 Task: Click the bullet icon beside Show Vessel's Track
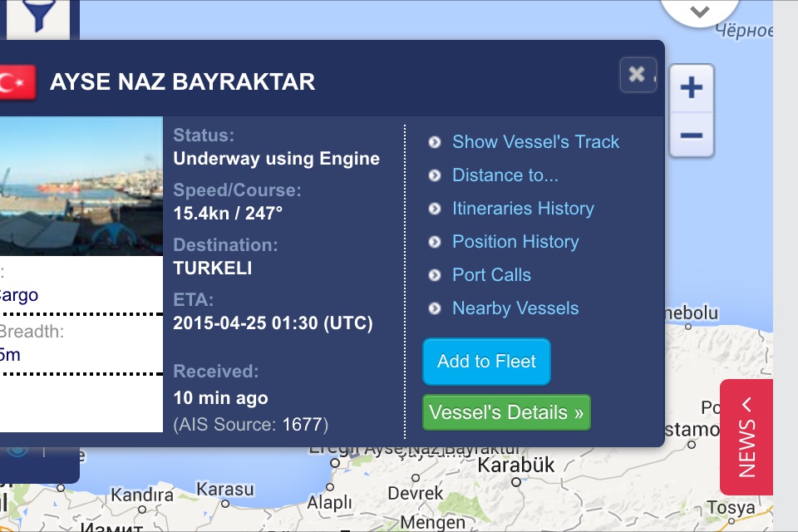pos(435,142)
